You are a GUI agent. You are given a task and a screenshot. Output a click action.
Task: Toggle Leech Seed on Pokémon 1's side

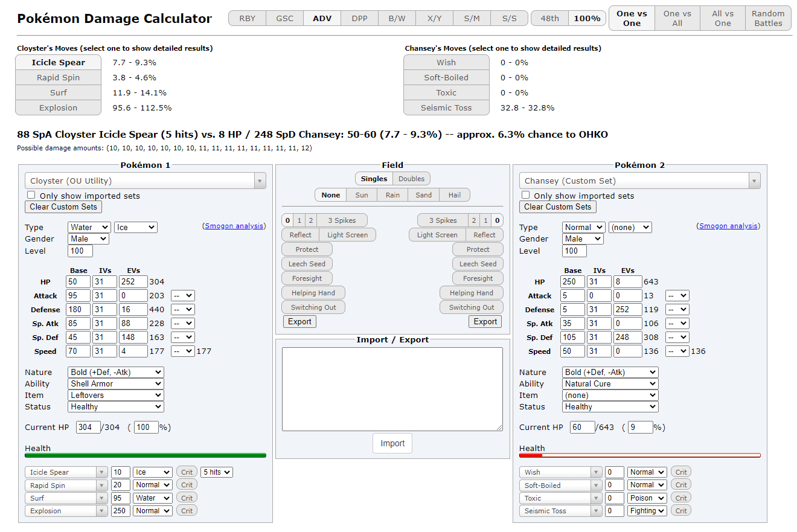(x=307, y=264)
